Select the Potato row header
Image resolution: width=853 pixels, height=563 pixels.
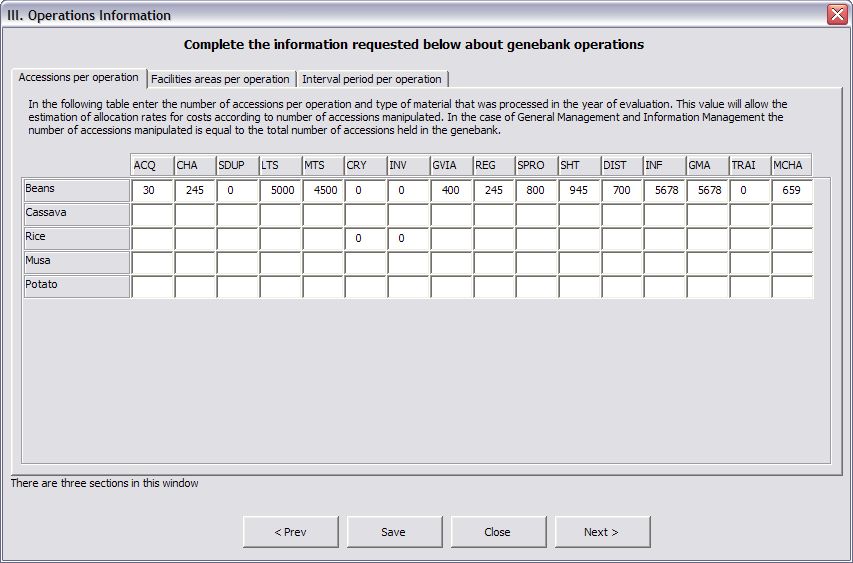coord(77,286)
